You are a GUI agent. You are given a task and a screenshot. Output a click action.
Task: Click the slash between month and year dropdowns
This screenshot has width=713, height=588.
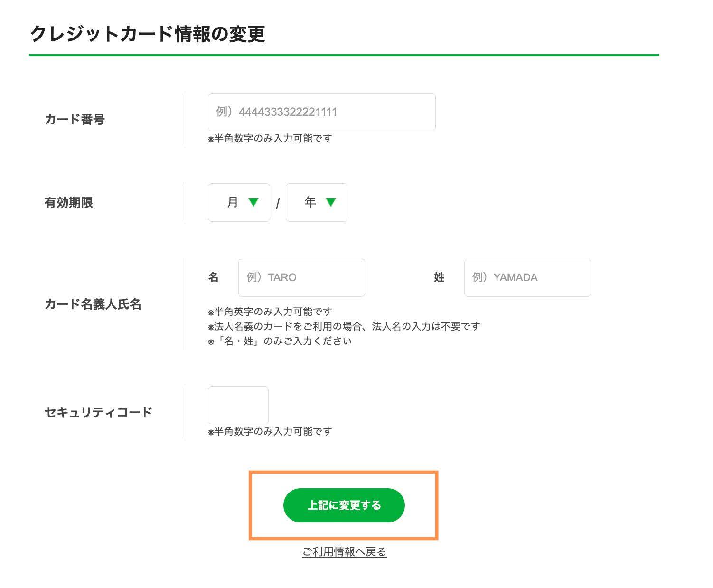pos(278,203)
